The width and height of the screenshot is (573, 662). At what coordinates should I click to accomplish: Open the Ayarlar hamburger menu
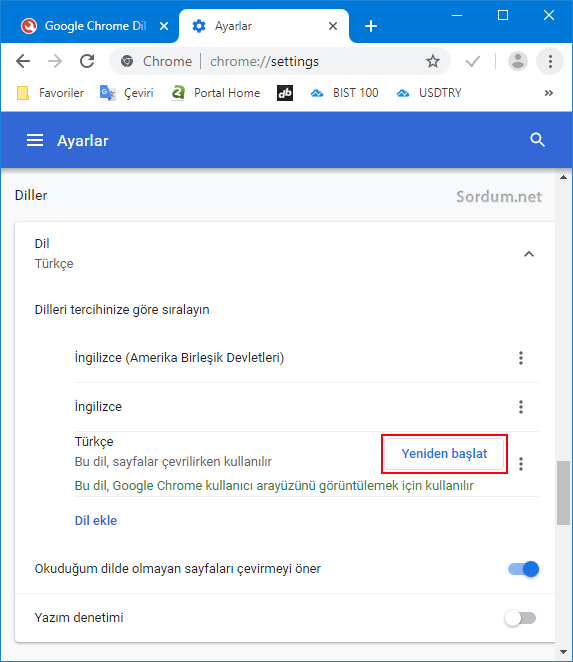coord(35,140)
